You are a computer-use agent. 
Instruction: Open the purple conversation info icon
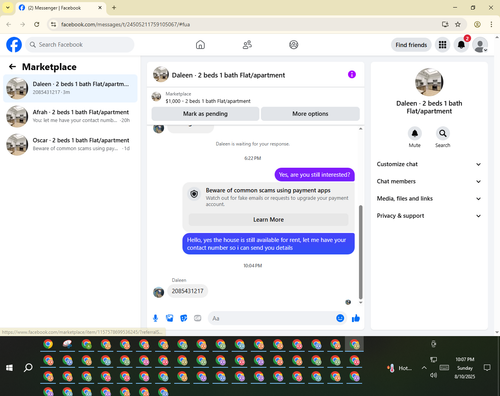click(x=352, y=74)
